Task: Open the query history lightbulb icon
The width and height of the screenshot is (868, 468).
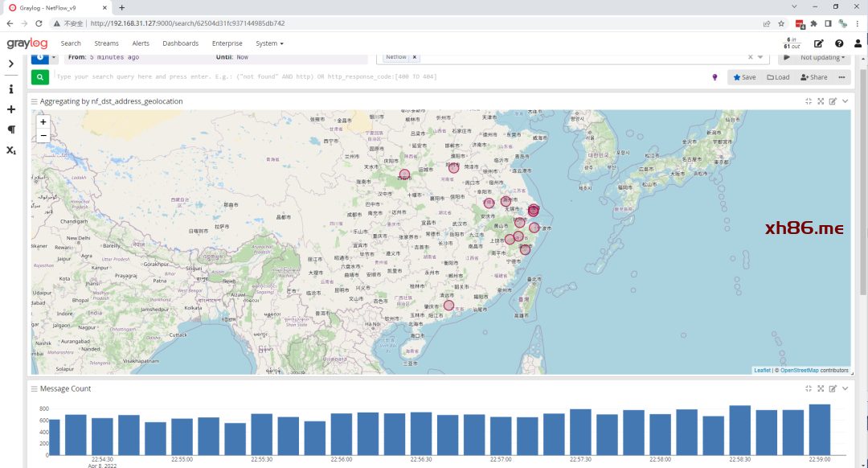Action: pyautogui.click(x=714, y=77)
